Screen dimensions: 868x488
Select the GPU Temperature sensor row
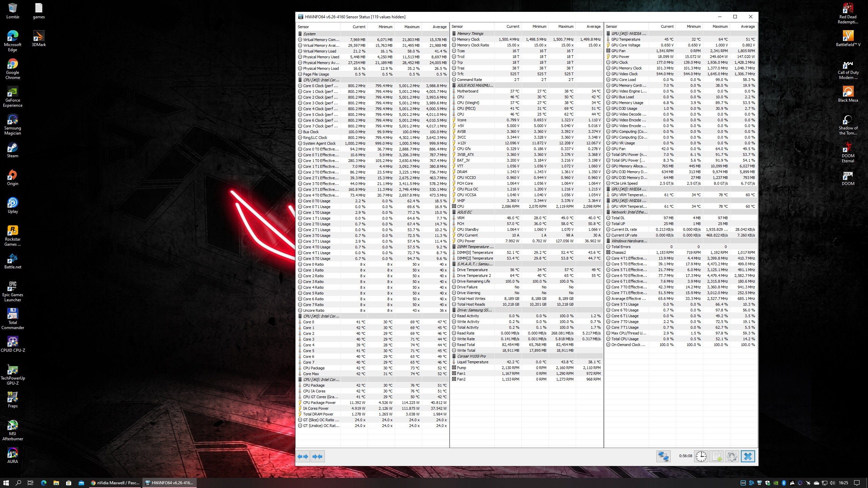(681, 39)
